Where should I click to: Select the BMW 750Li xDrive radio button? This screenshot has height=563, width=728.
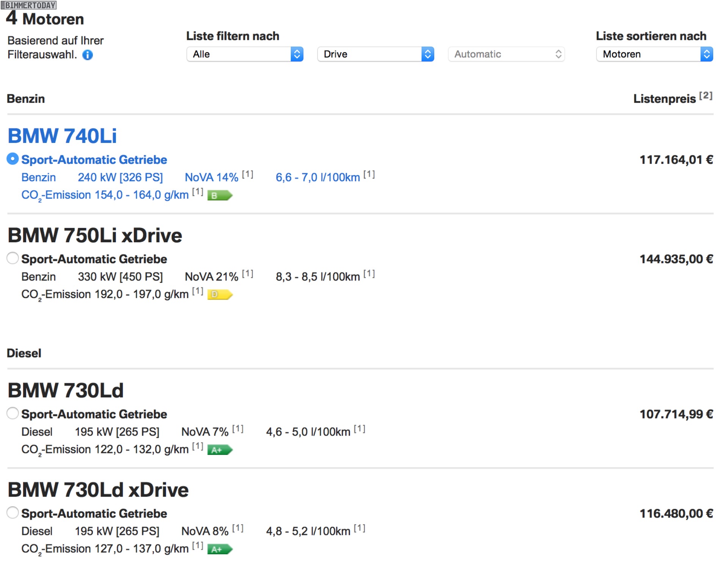pos(13,258)
